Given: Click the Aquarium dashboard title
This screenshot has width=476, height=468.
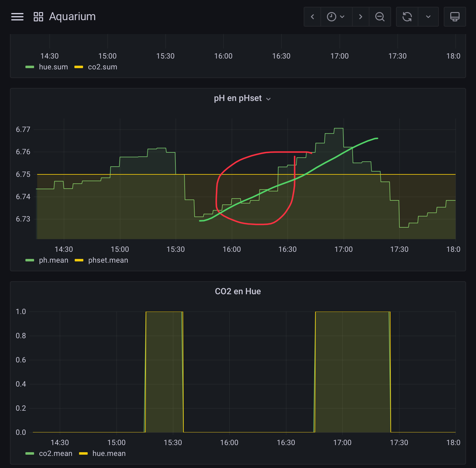Looking at the screenshot, I should coord(72,17).
